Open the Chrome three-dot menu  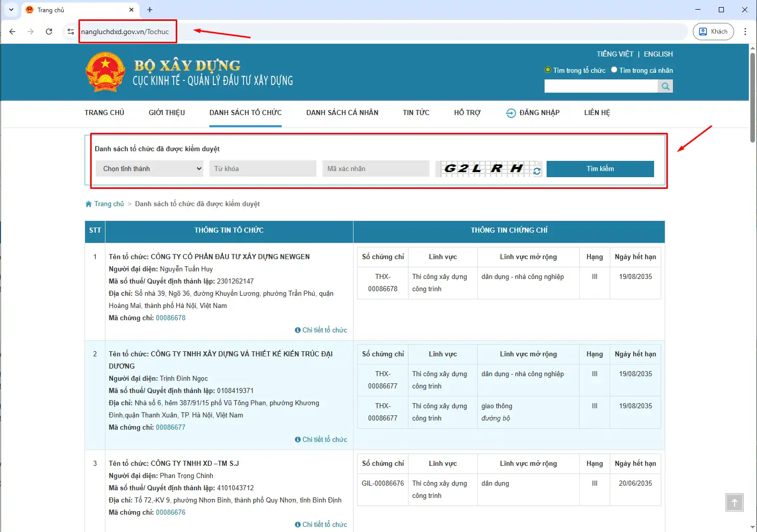(745, 32)
